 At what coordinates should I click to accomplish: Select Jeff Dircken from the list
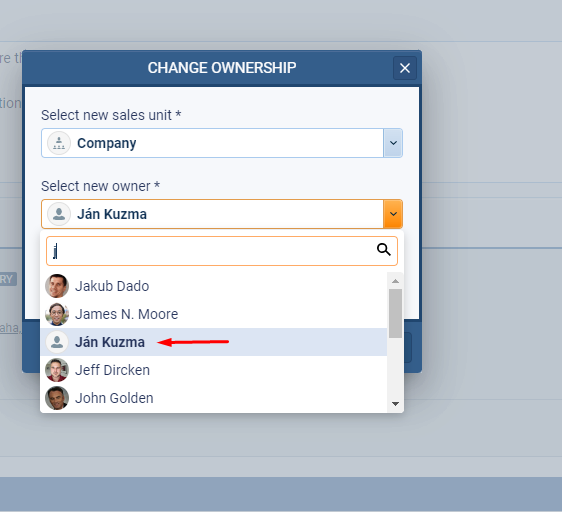[x=214, y=370]
